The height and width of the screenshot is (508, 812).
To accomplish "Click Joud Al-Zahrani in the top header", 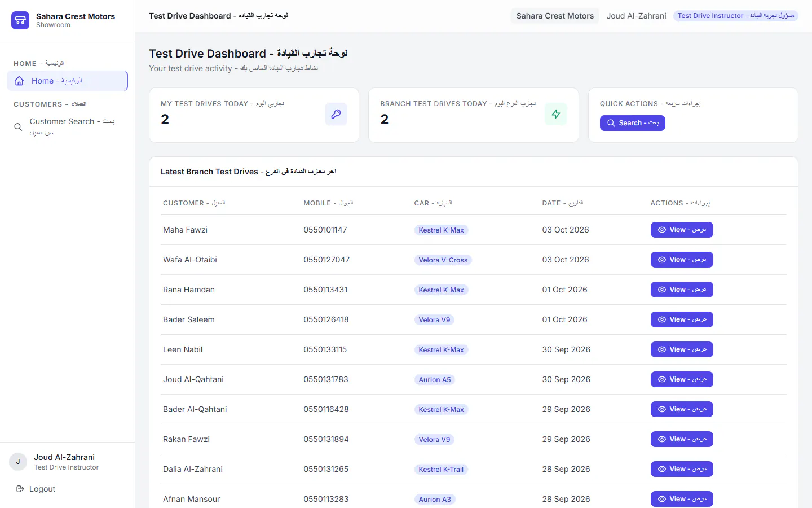I will click(x=636, y=16).
